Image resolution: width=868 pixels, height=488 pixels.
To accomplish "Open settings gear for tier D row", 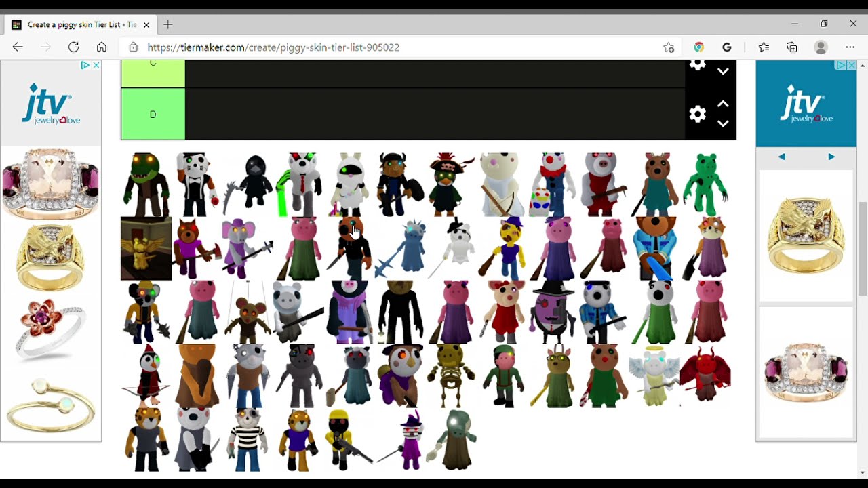I will coord(698,114).
